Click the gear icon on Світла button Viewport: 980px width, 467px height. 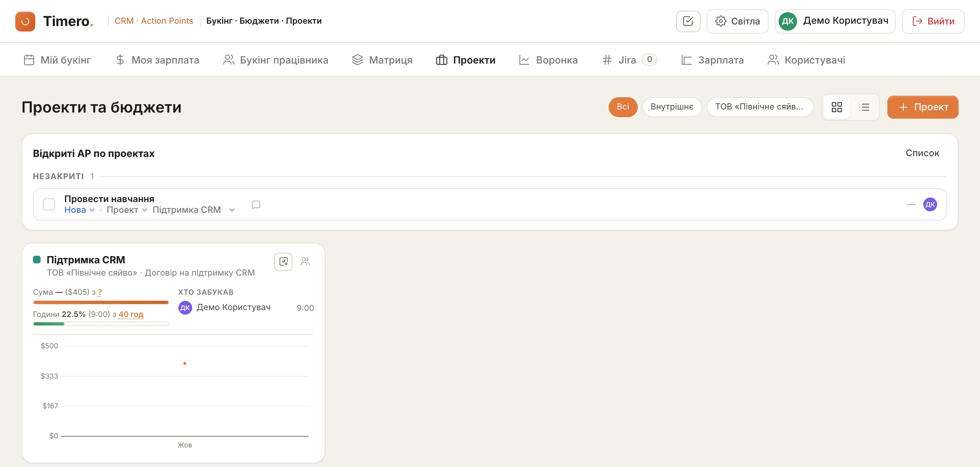point(721,21)
